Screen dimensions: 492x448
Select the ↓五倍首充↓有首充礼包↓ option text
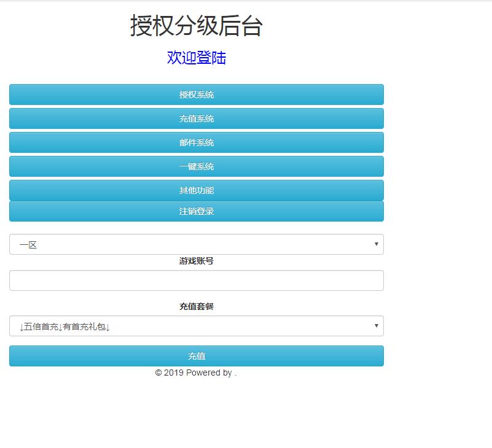click(x=64, y=326)
